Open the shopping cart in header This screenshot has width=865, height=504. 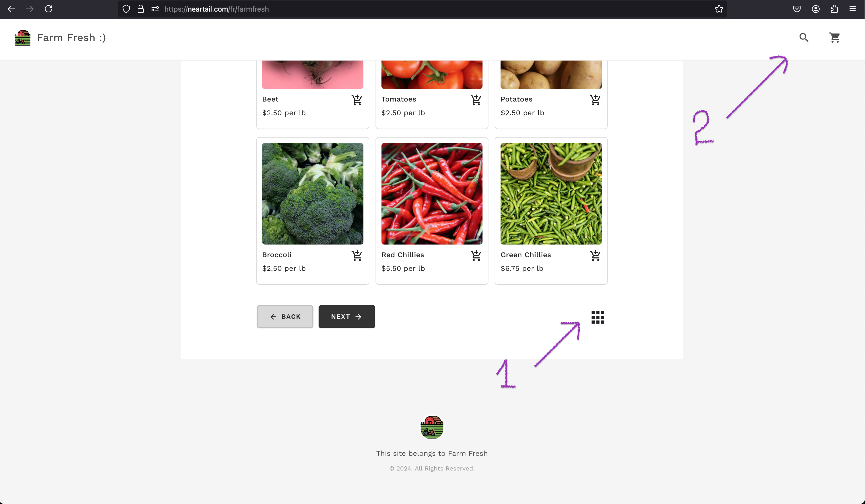point(834,37)
